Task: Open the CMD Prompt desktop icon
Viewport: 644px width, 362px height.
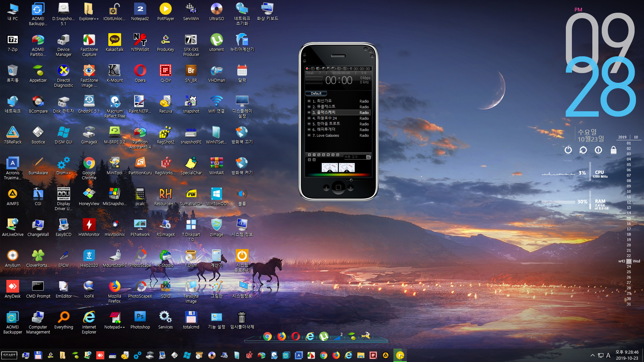Action: click(38, 290)
